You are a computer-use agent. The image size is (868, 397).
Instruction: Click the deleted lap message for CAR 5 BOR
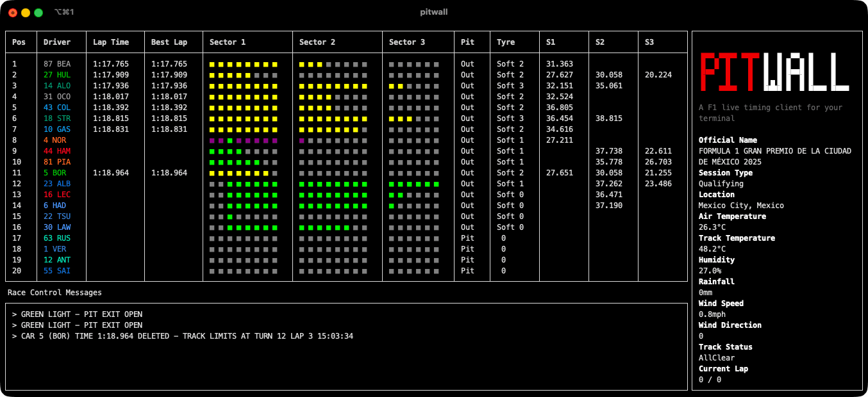click(x=183, y=336)
